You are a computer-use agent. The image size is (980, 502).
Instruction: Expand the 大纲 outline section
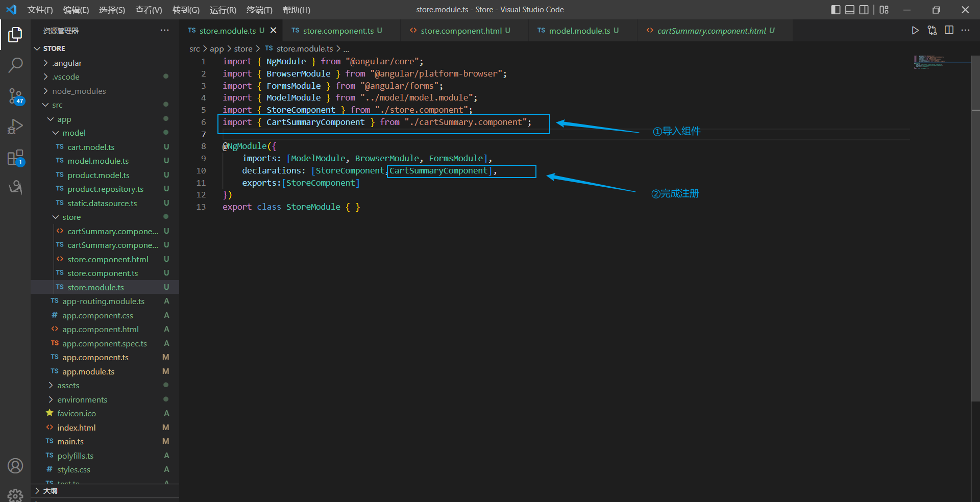pos(50,491)
